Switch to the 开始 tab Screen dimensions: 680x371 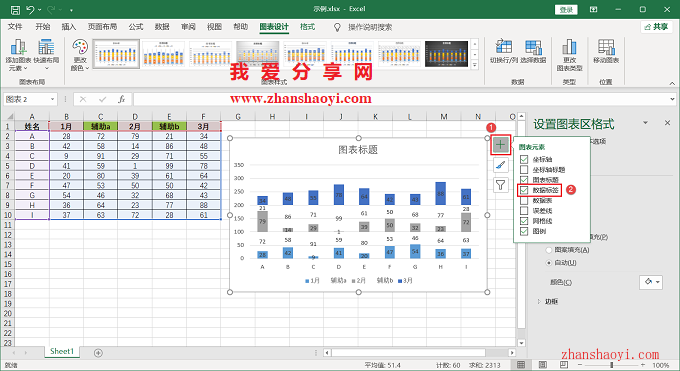click(x=42, y=27)
